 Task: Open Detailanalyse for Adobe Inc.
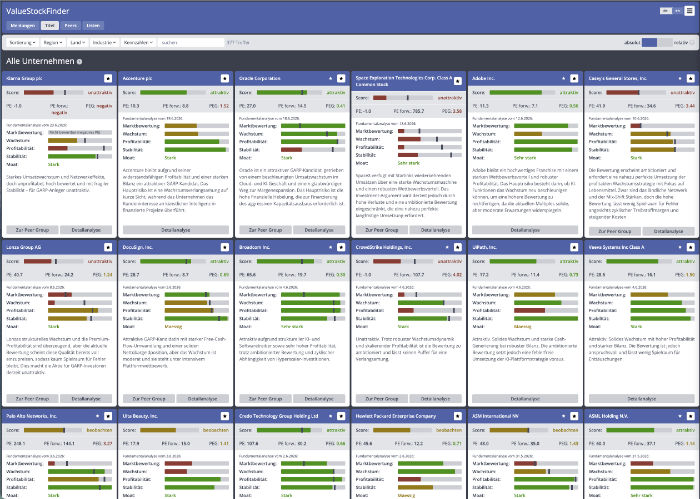(x=525, y=230)
